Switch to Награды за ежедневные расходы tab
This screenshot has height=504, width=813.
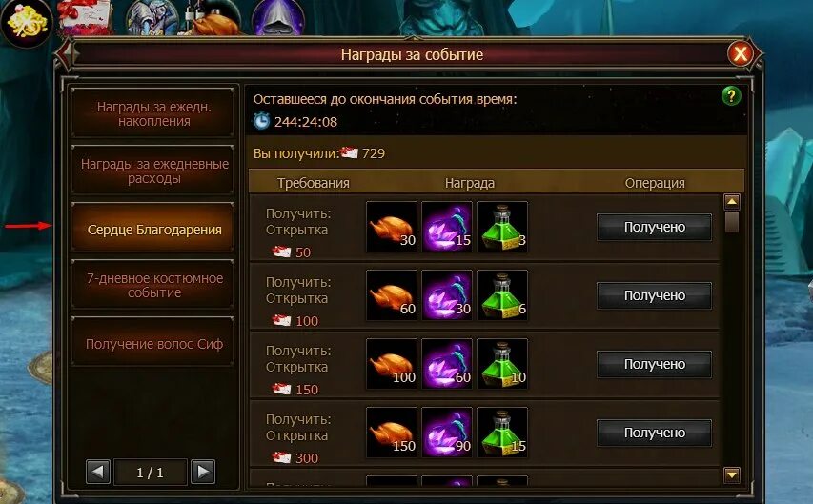pyautogui.click(x=153, y=171)
